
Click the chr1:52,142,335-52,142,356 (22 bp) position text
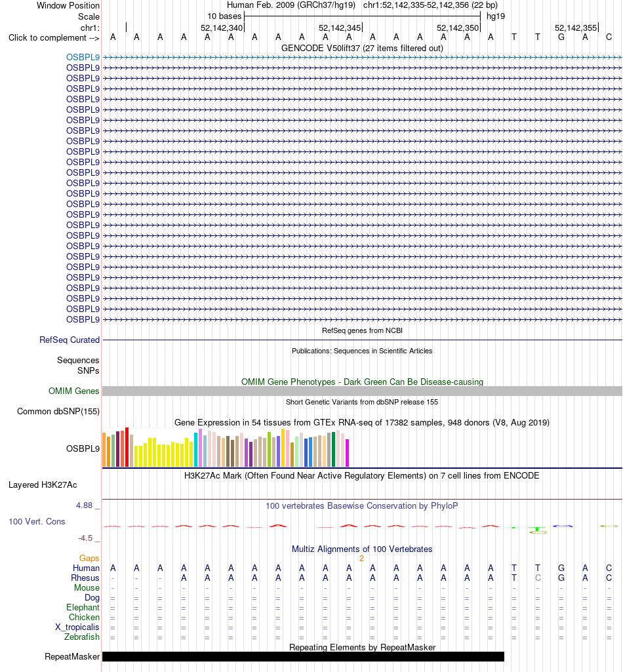430,5
